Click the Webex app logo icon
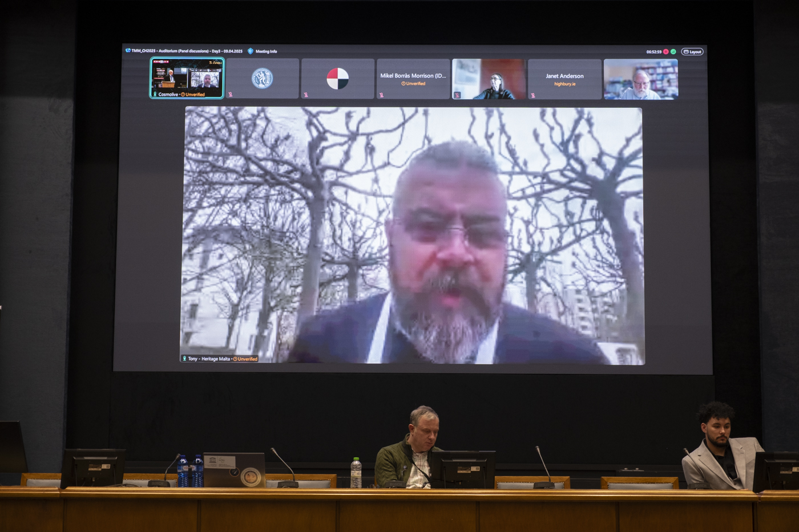This screenshot has width=799, height=532. tap(128, 51)
